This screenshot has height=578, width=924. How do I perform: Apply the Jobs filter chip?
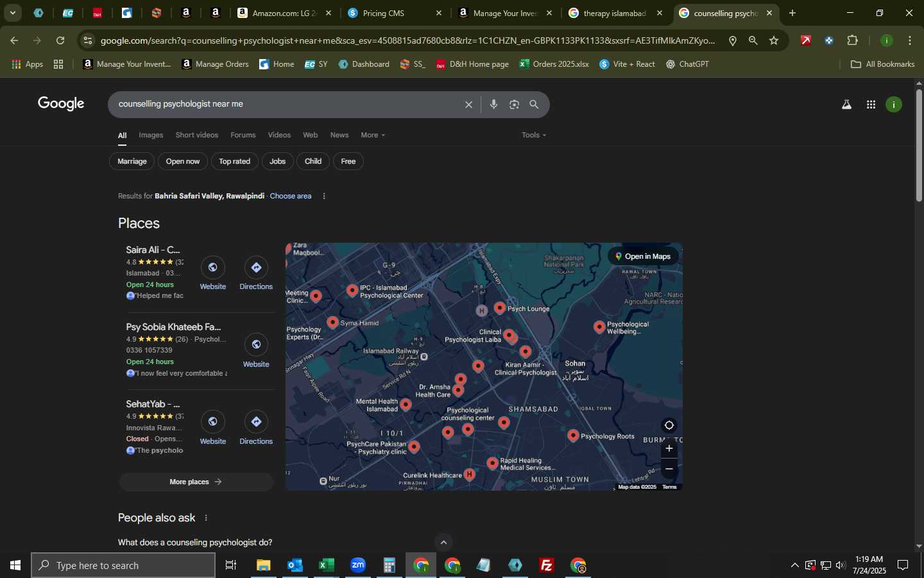point(278,161)
